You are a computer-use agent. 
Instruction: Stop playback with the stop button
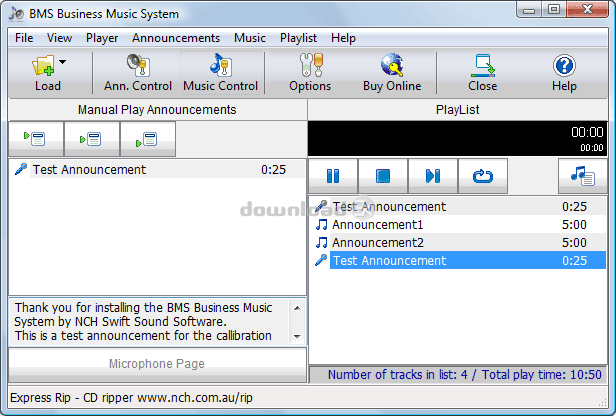tap(383, 176)
